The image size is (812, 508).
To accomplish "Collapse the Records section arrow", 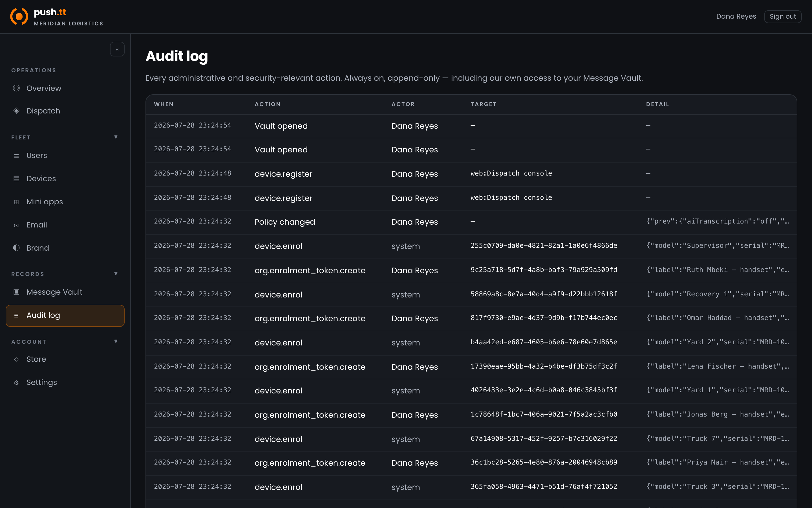I will [x=116, y=273].
